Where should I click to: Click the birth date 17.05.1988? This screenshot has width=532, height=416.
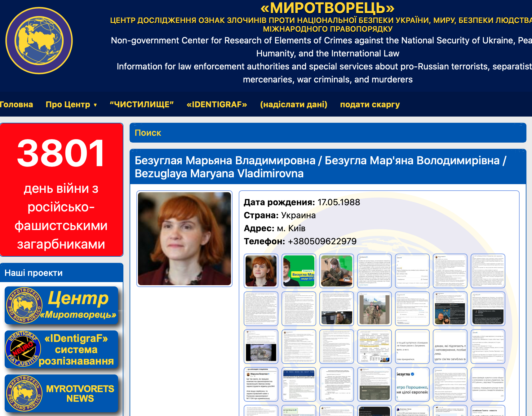point(339,202)
